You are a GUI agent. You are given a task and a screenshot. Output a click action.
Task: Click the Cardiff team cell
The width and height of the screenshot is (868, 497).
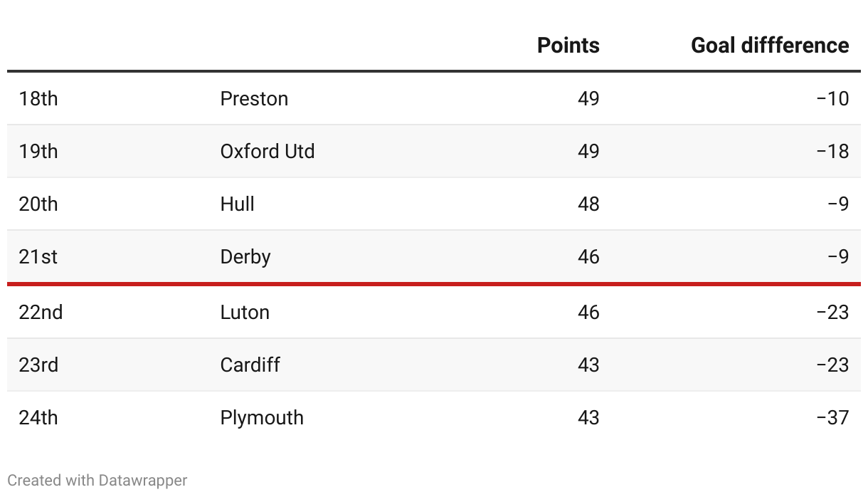250,365
